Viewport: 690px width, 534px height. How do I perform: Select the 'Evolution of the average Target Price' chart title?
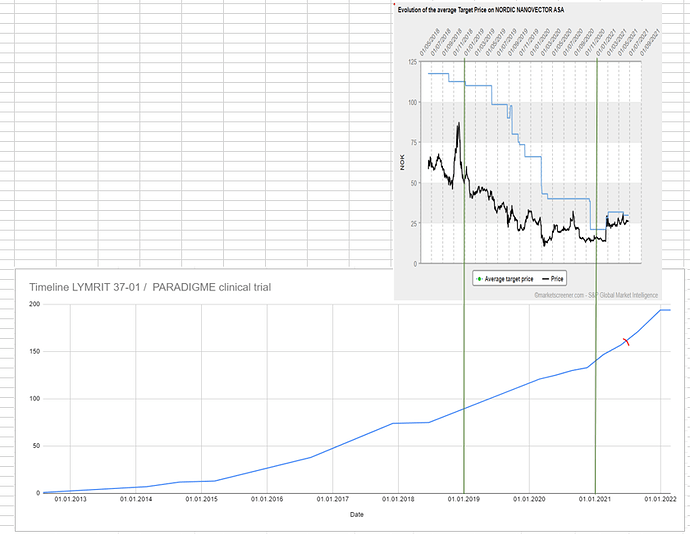click(x=481, y=10)
